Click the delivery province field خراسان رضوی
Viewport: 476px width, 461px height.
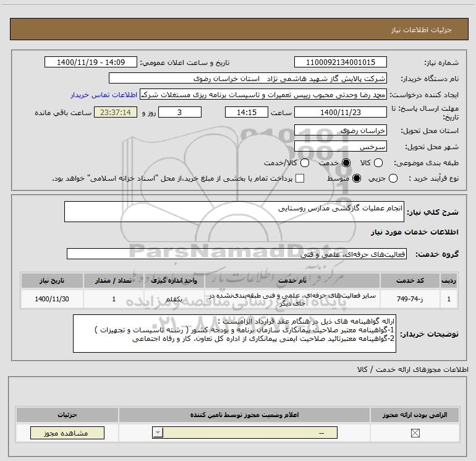(x=340, y=131)
